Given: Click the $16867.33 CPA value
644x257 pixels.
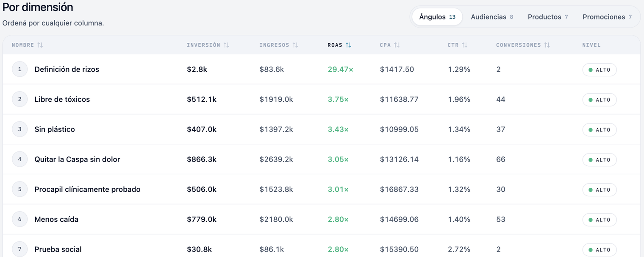Looking at the screenshot, I should point(399,190).
